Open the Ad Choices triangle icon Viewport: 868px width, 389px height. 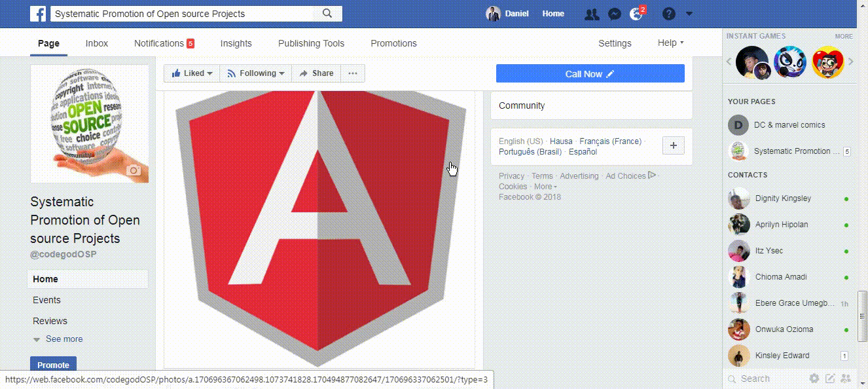tap(651, 175)
